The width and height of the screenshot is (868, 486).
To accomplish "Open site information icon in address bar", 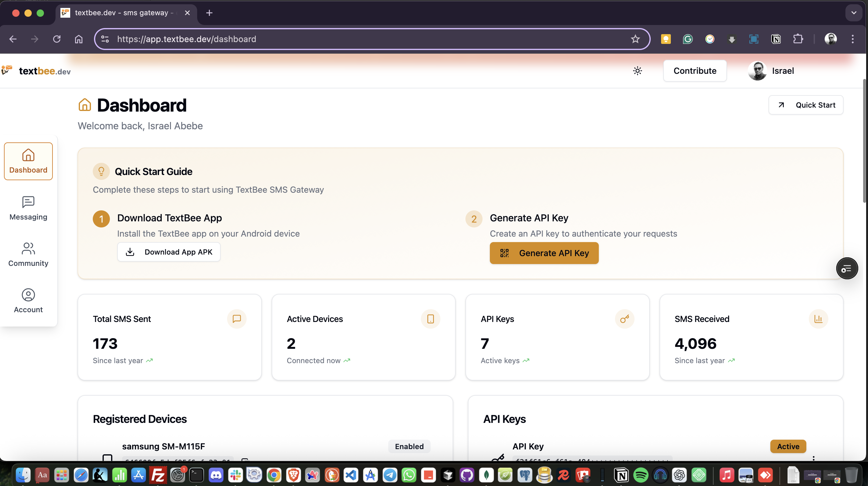I will [x=105, y=39].
